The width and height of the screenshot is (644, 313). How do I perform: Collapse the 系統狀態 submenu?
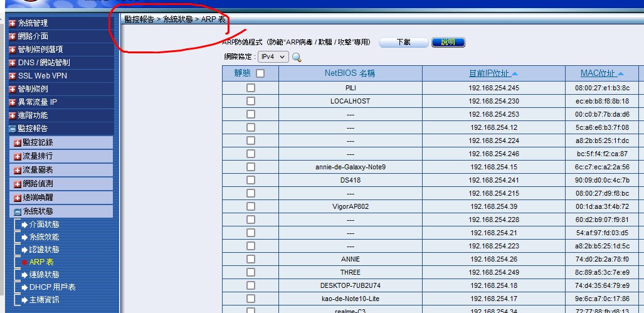pyautogui.click(x=18, y=212)
